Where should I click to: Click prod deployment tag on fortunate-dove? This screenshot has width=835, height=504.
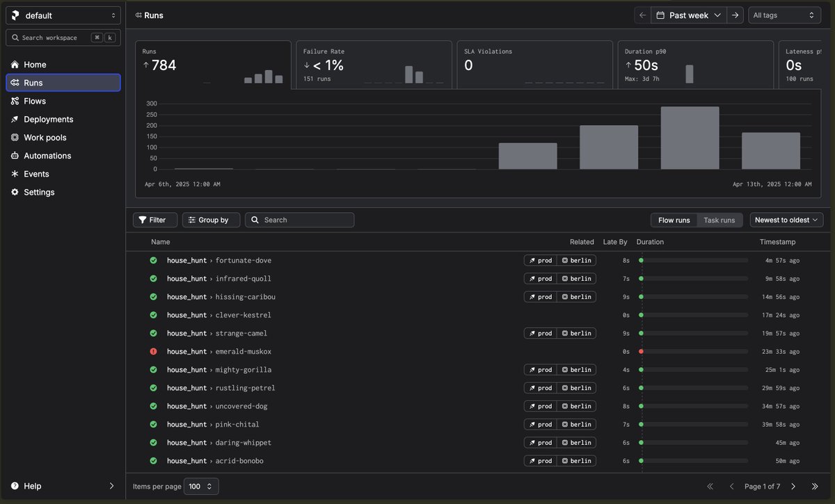coord(541,261)
